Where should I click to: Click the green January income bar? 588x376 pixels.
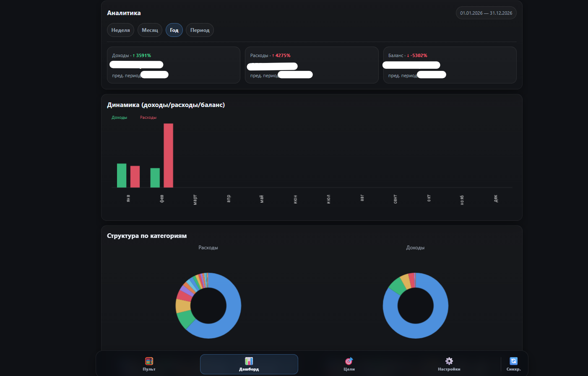122,175
